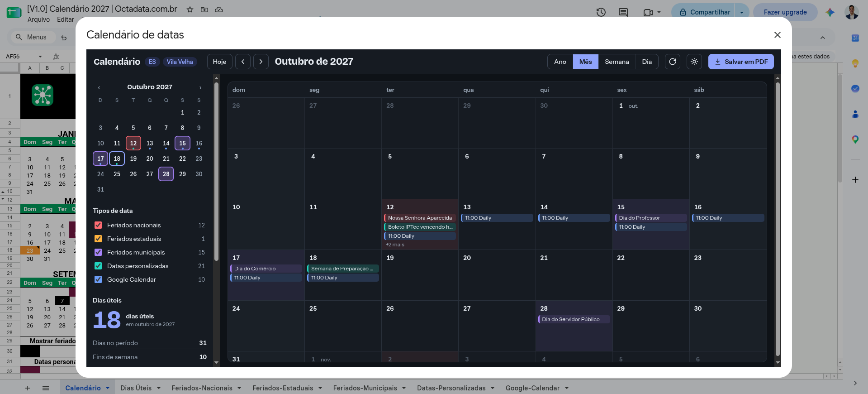
Task: Switch to Dia view
Action: point(647,62)
